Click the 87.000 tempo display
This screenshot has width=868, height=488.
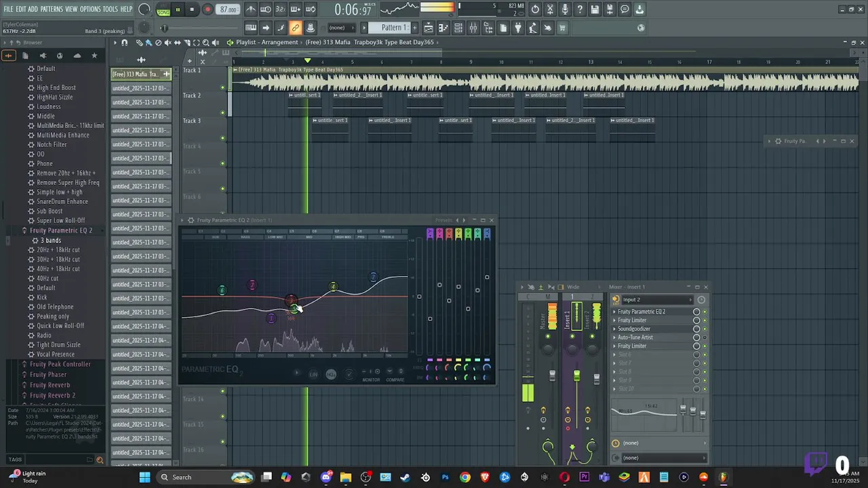[x=229, y=9]
